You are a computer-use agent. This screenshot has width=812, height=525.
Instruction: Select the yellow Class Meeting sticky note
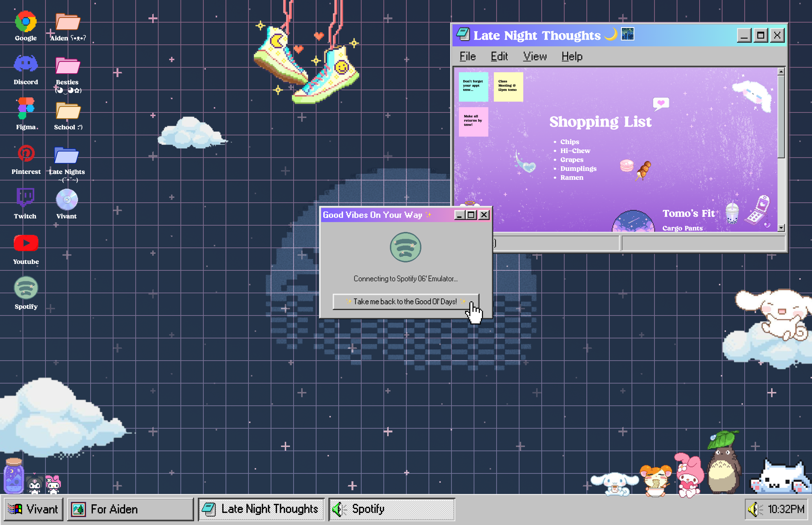508,86
